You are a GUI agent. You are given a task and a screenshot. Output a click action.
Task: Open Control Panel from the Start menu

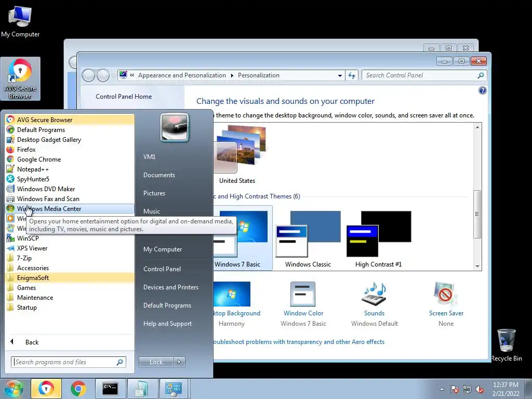click(162, 269)
